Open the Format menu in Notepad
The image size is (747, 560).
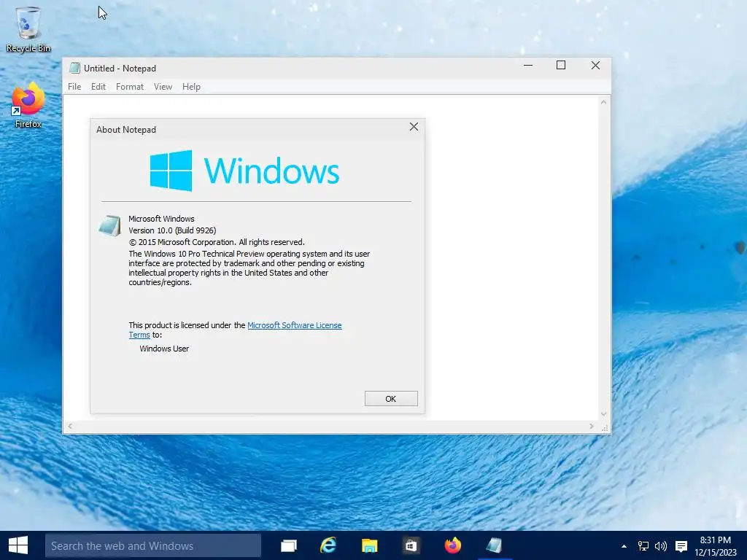(130, 87)
